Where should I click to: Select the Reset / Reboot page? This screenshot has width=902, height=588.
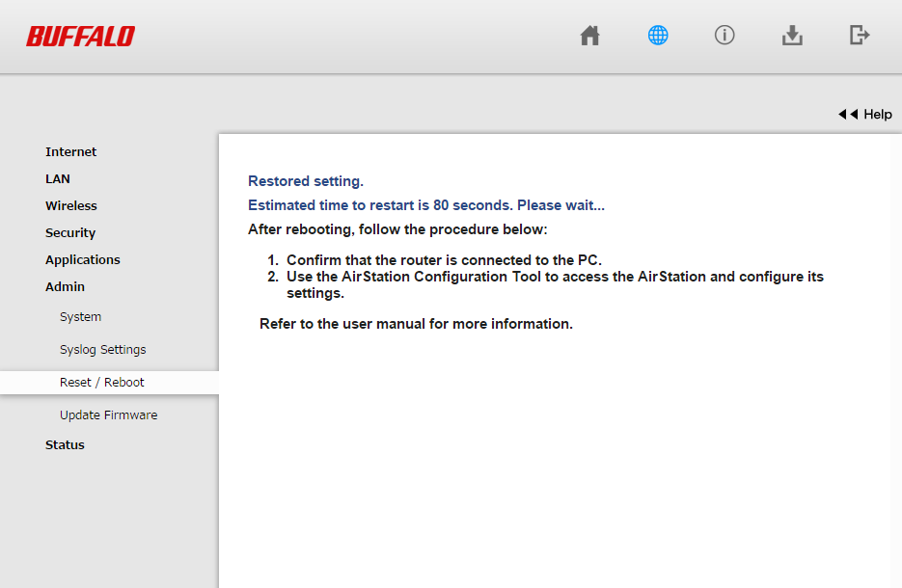(x=102, y=382)
